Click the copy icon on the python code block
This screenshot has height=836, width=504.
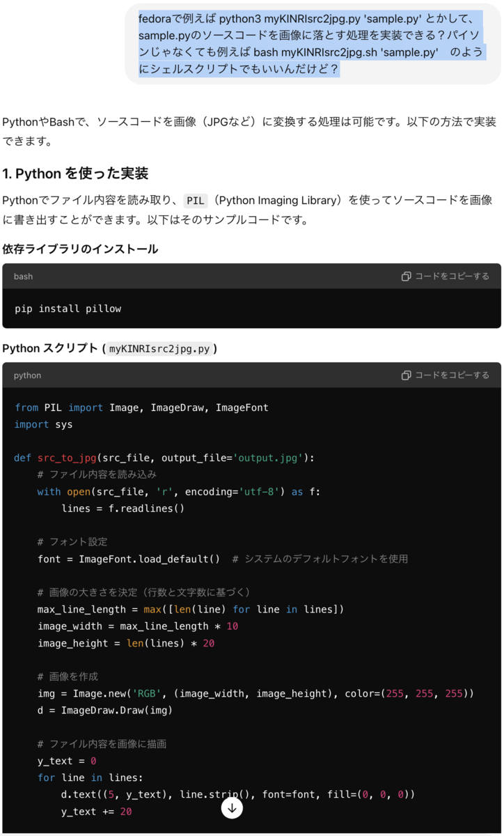click(x=406, y=375)
